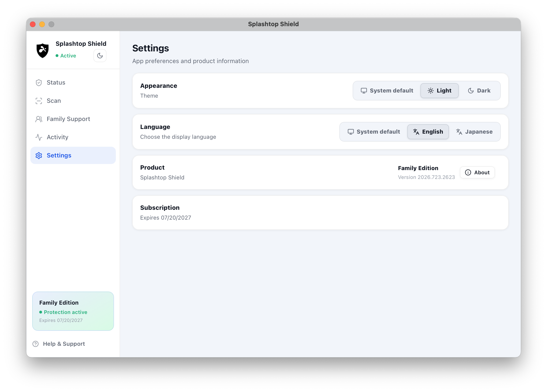Toggle dark mode with the moon icon button
This screenshot has width=547, height=392.
click(x=100, y=56)
